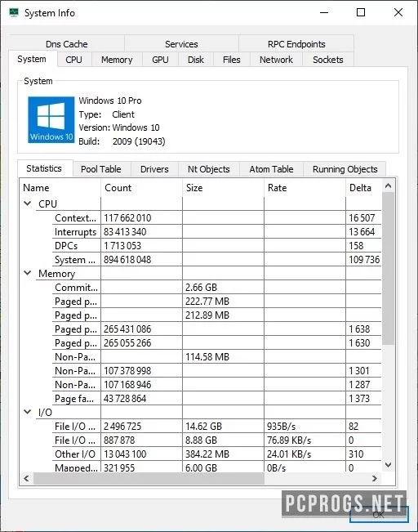The width and height of the screenshot is (418, 532).
Task: Open the Running Objects sub-tab
Action: click(x=345, y=169)
